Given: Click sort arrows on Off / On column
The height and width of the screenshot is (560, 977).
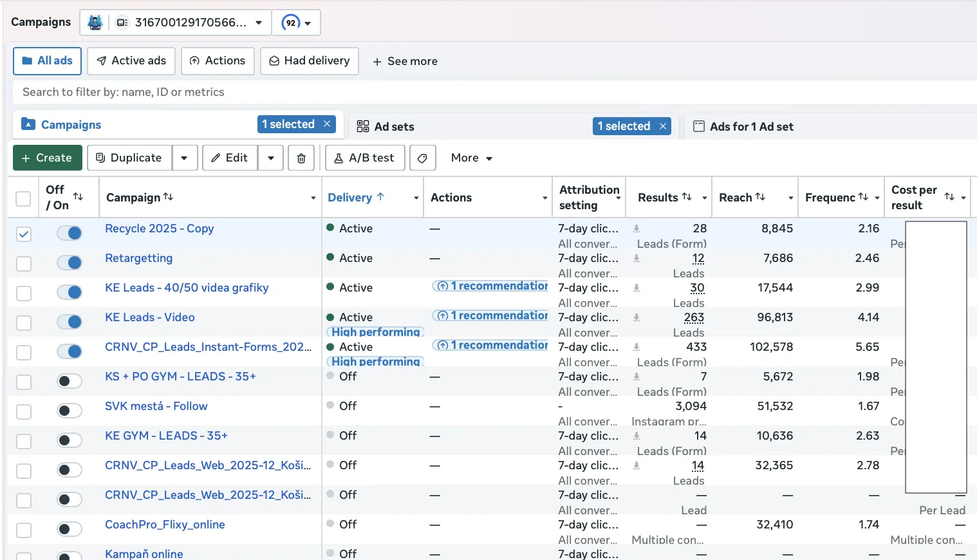Looking at the screenshot, I should 78,196.
